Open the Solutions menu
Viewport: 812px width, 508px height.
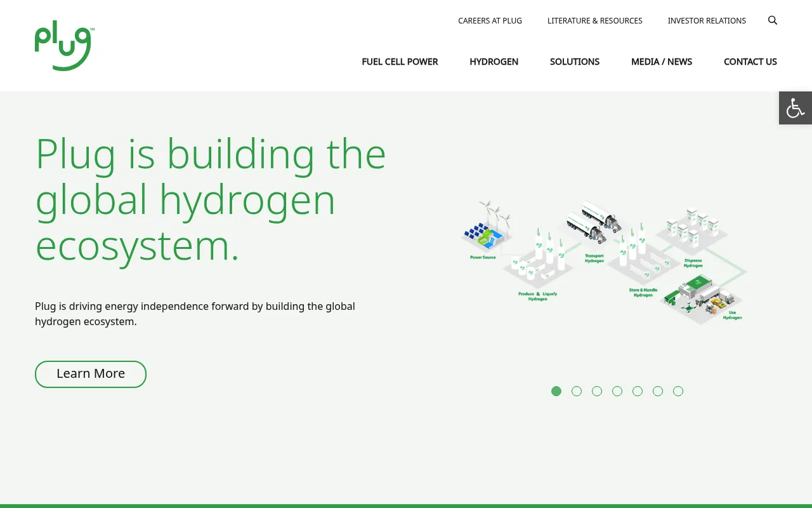575,62
